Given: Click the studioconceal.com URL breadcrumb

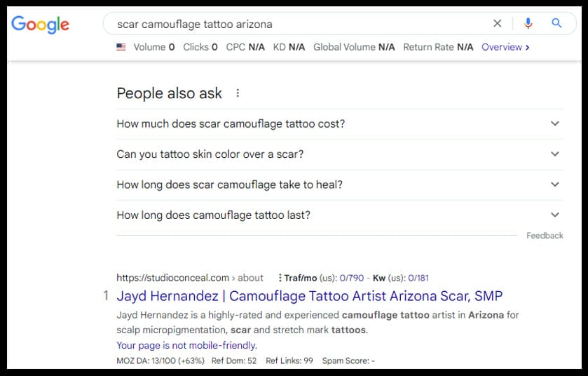Looking at the screenshot, I should 190,278.
